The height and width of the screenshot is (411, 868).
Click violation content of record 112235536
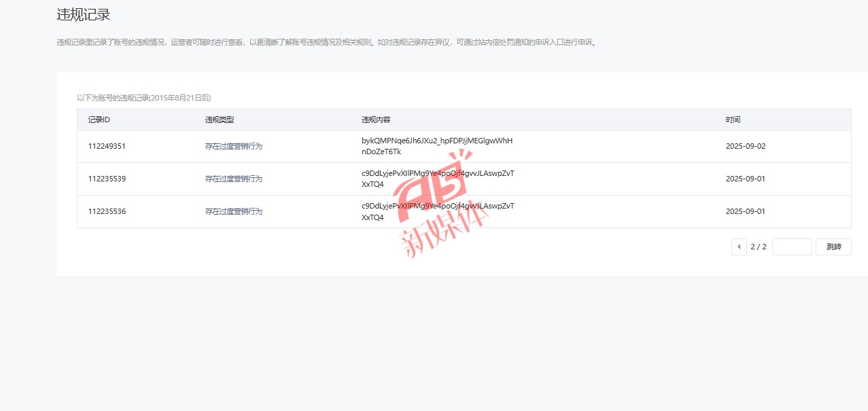[x=438, y=211]
